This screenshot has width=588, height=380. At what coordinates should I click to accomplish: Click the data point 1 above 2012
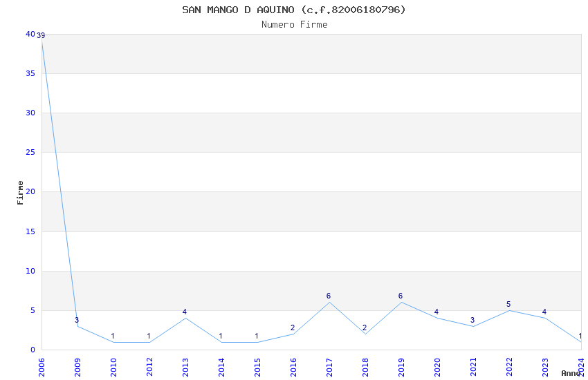(x=149, y=336)
